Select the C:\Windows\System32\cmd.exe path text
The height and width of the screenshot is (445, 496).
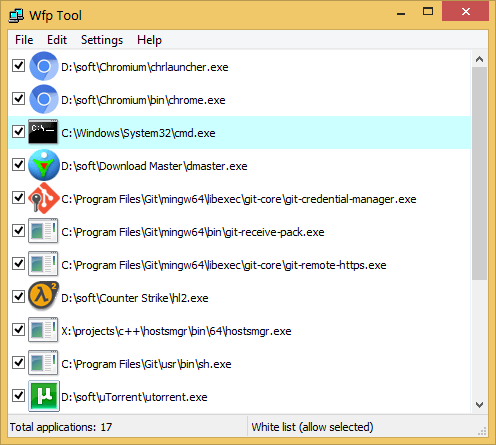coord(138,133)
